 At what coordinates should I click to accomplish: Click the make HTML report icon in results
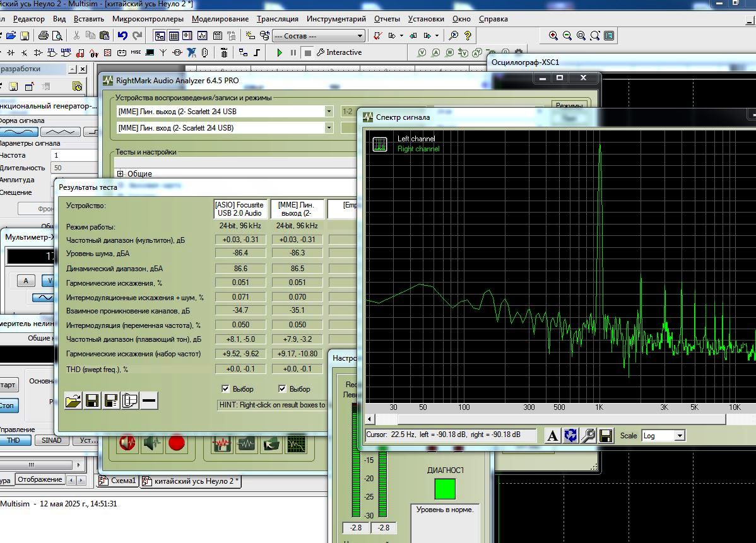coord(111,401)
